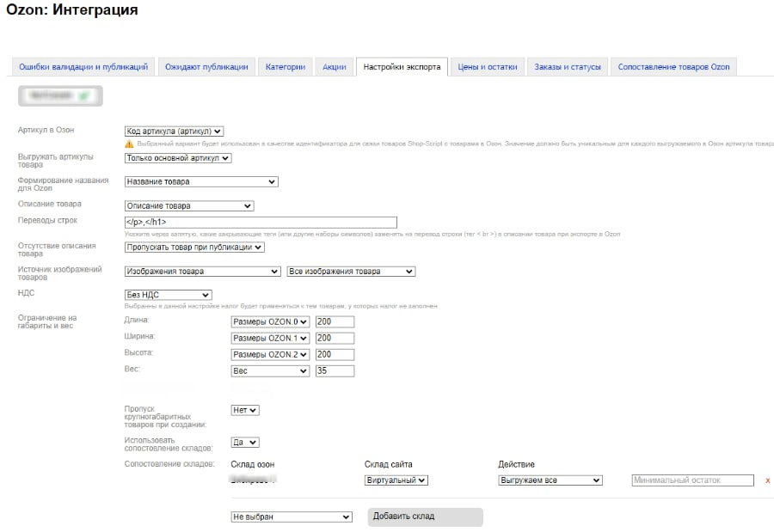
Task: Click the blurred green-check button below the tabs
Action: coord(60,95)
